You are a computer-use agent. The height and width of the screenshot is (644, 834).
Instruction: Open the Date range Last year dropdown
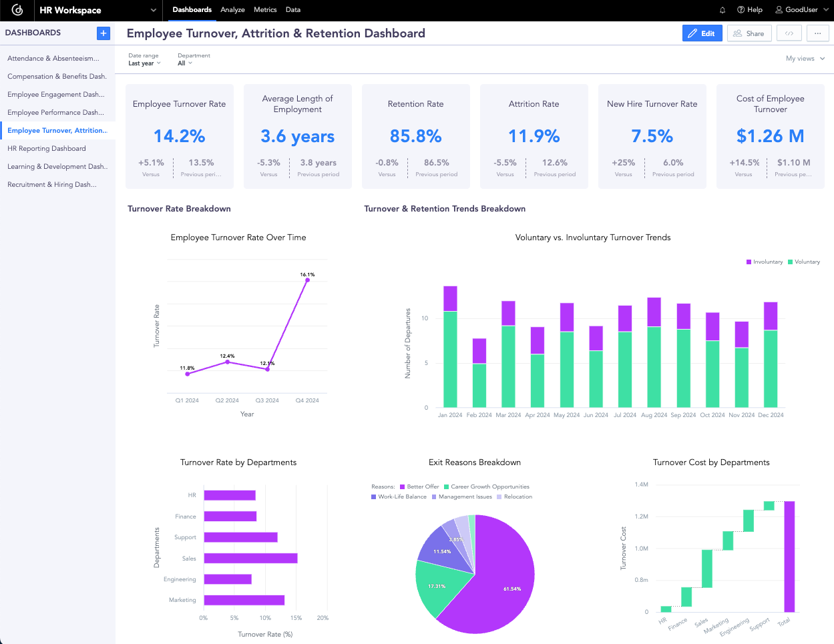pyautogui.click(x=144, y=63)
